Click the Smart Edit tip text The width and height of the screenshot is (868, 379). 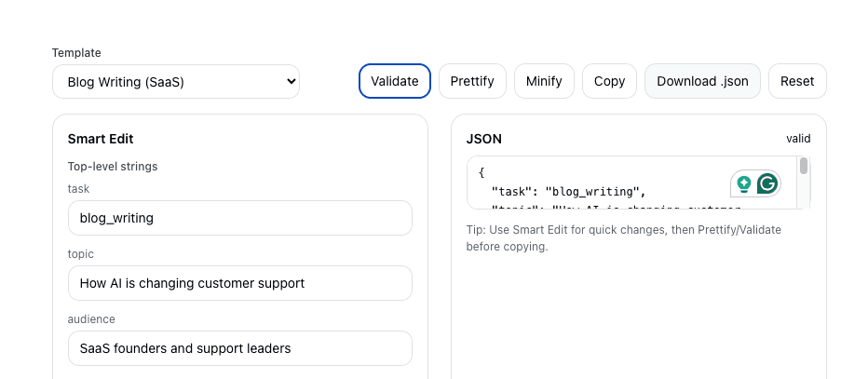point(623,237)
